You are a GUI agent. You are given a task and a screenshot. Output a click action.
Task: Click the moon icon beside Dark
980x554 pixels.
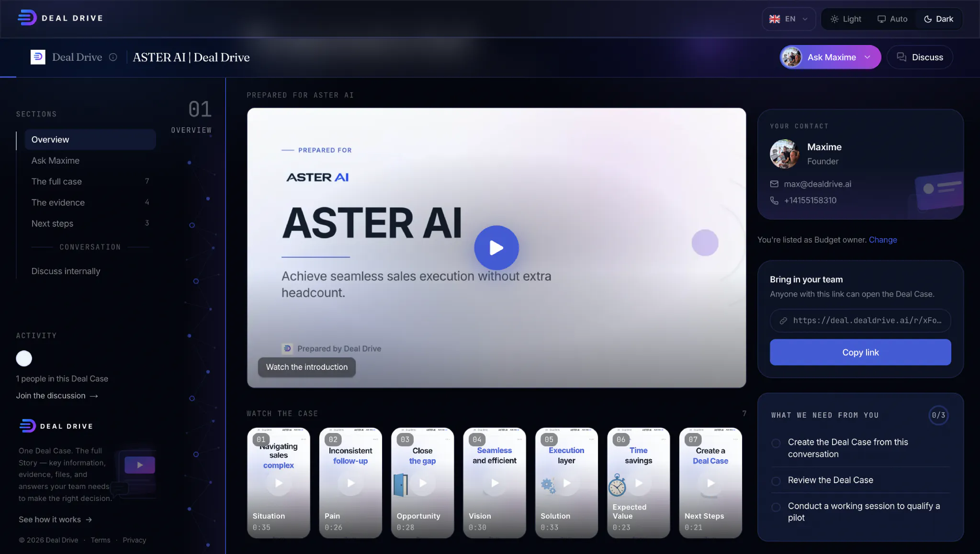point(928,19)
